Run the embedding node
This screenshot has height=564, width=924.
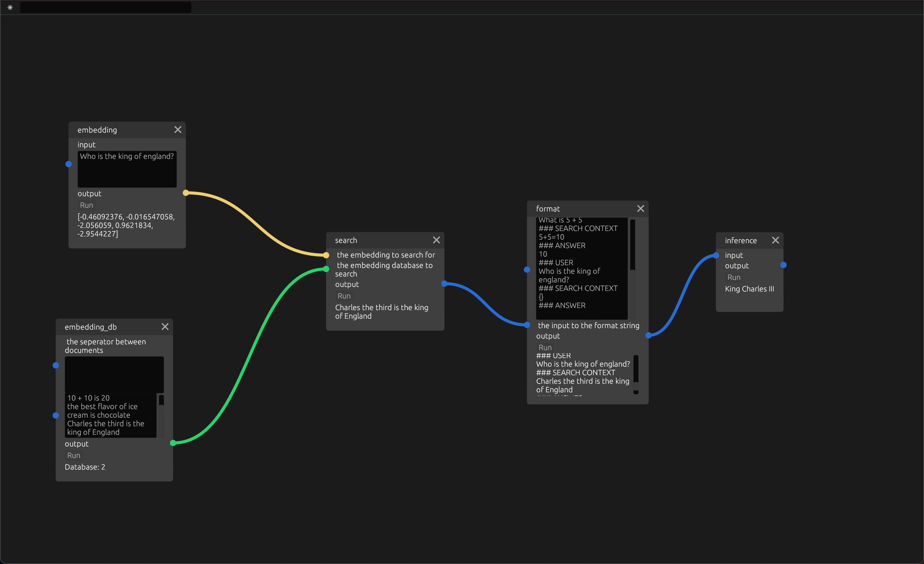(86, 205)
